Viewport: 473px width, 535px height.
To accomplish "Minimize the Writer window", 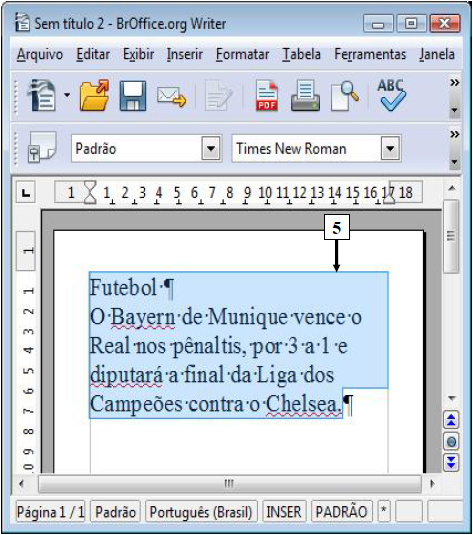I will click(378, 24).
